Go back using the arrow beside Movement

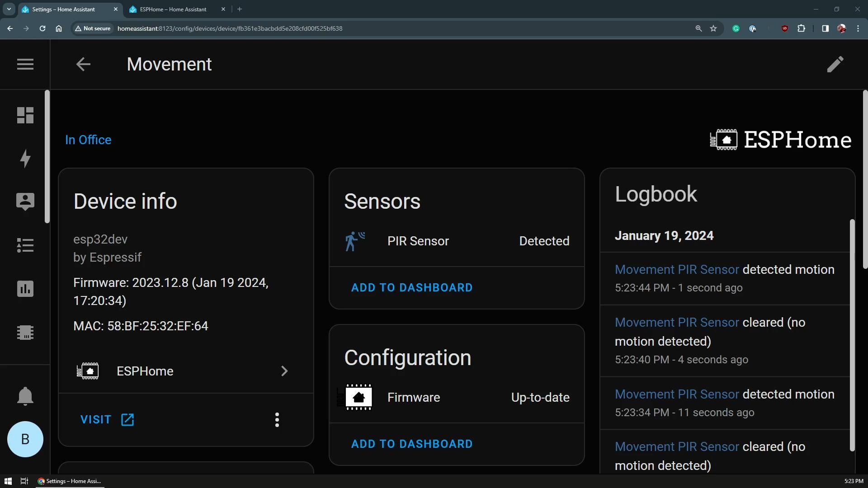point(83,64)
